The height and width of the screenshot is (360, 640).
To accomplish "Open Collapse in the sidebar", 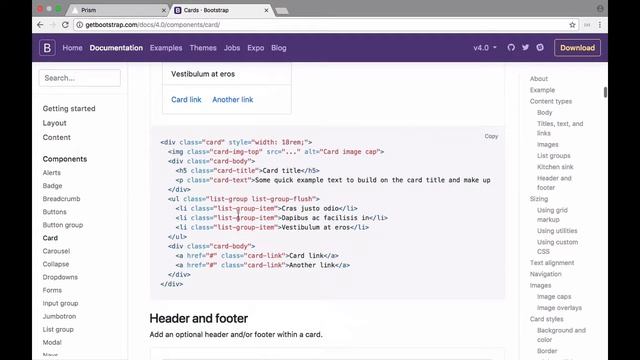I will [56, 264].
